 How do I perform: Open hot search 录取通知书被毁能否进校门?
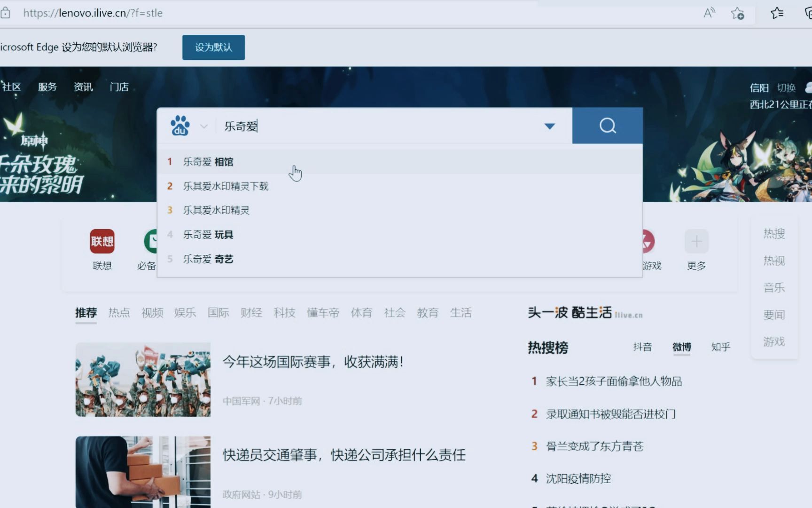point(611,414)
